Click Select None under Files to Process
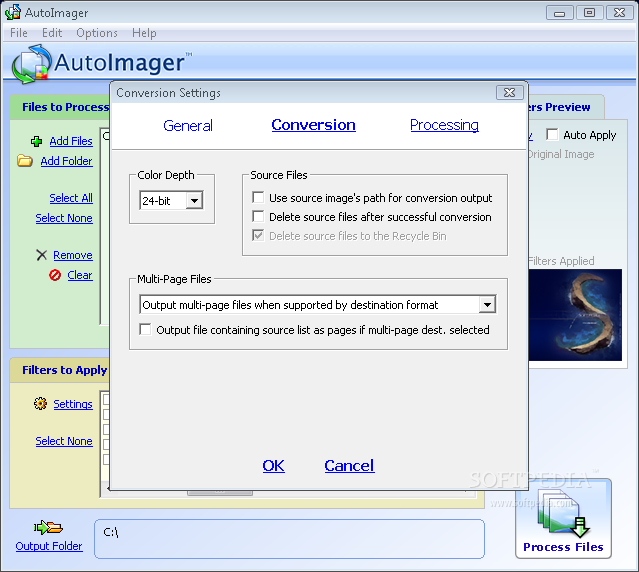The width and height of the screenshot is (639, 572). [64, 218]
